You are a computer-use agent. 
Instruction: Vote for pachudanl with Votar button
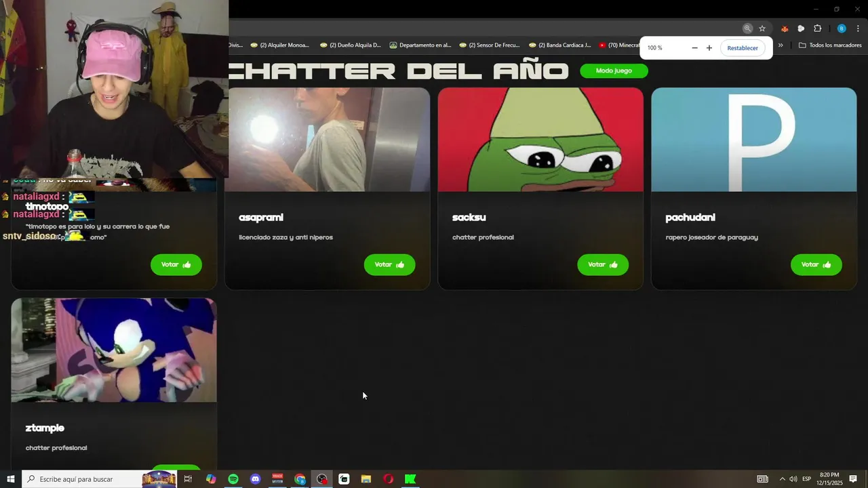point(816,264)
